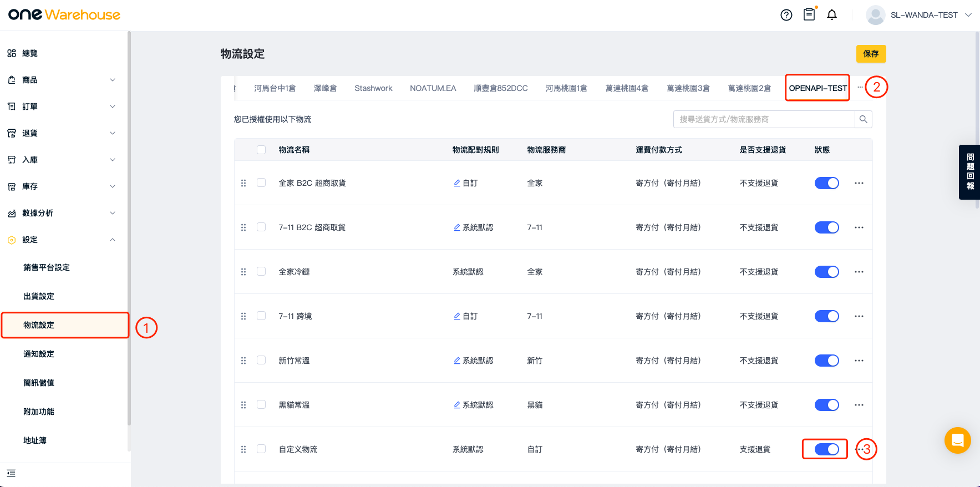Open the clipboard task list icon
Viewport: 980px width, 487px height.
809,14
